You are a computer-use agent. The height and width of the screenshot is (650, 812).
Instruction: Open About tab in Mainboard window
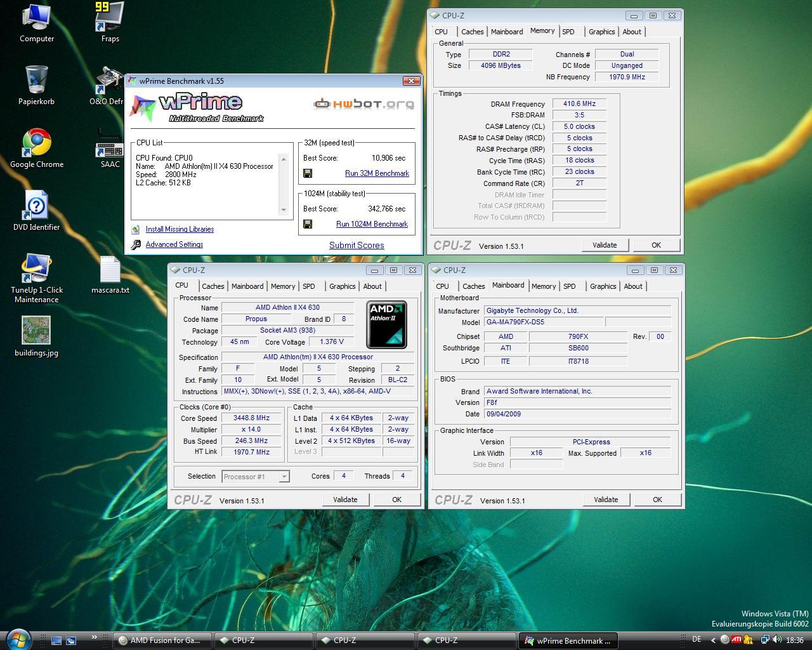[633, 286]
